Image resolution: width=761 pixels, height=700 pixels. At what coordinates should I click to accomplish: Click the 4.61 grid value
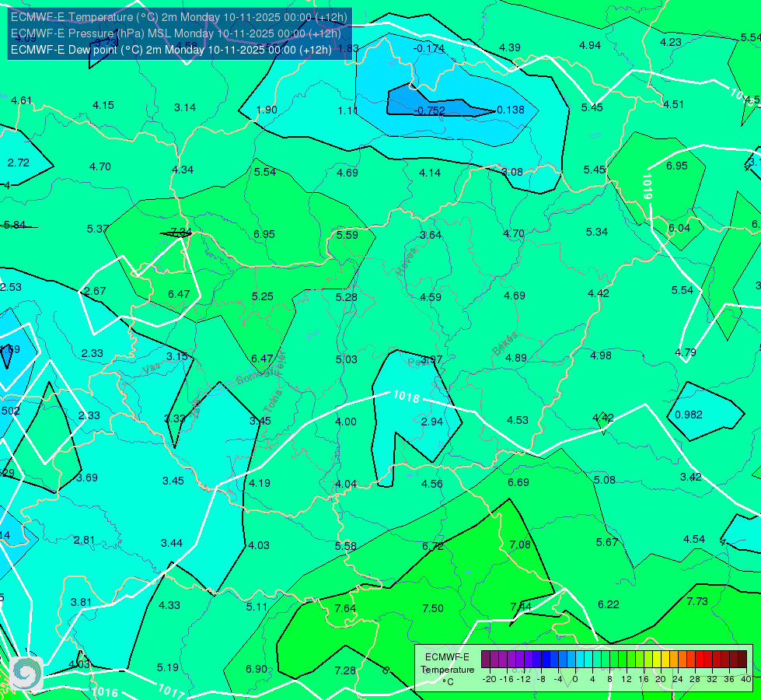pyautogui.click(x=21, y=100)
